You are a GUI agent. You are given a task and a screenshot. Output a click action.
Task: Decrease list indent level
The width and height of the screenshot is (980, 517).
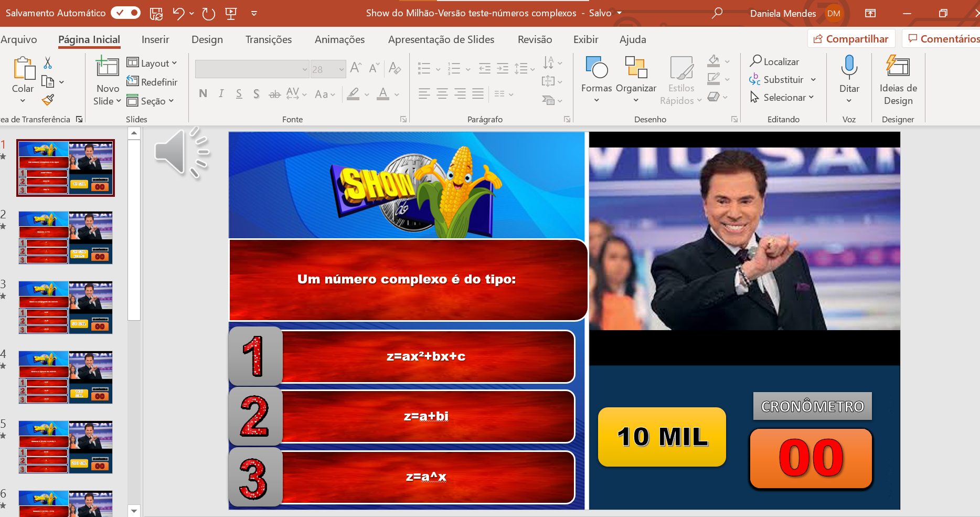tap(485, 68)
